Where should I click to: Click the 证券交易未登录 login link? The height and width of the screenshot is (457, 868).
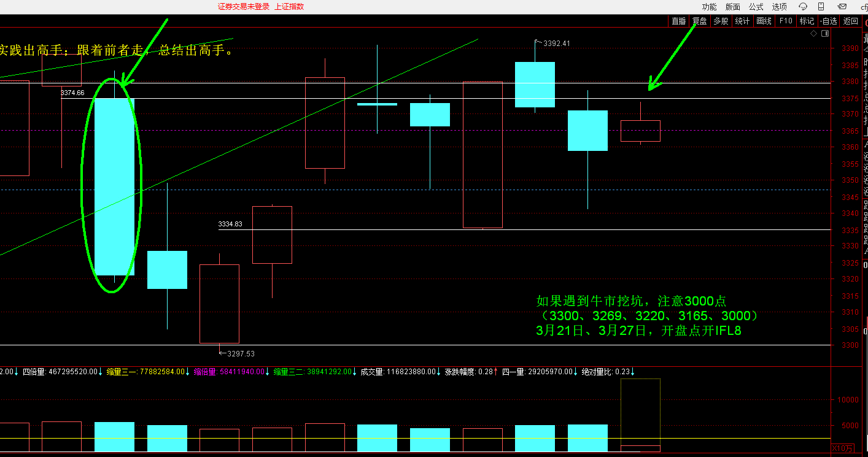point(243,7)
